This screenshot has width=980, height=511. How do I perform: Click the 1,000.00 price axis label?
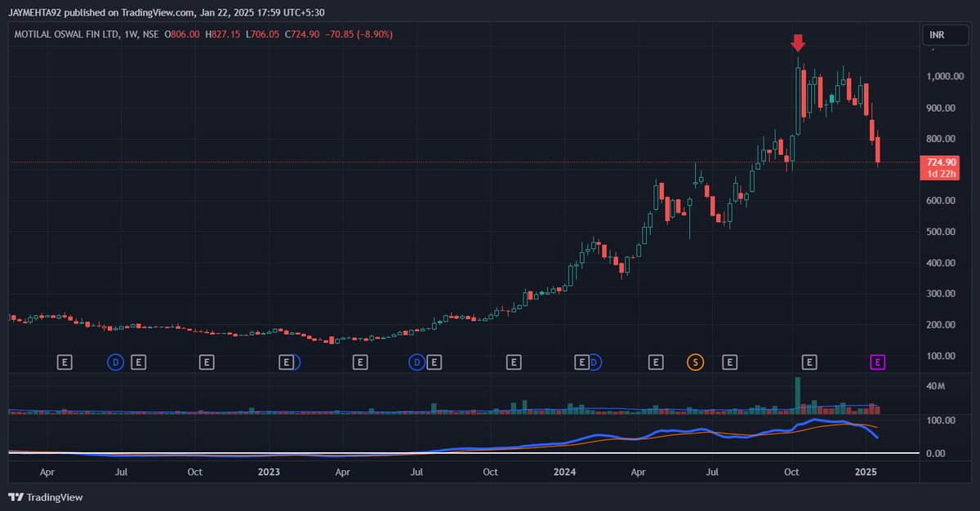pos(945,77)
